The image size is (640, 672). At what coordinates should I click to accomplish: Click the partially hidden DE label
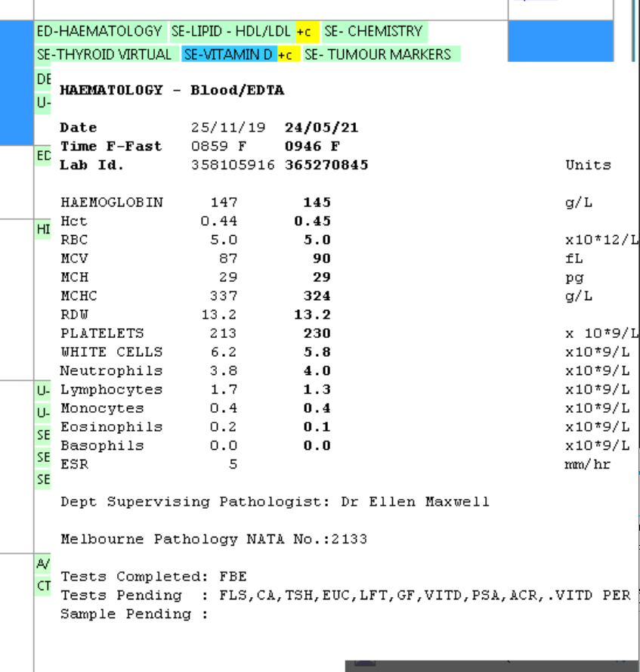(44, 79)
